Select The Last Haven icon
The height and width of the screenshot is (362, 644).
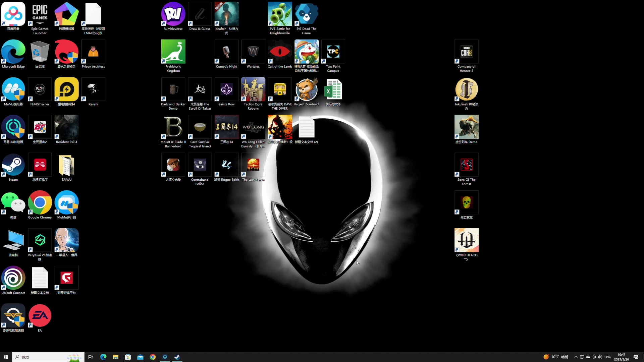click(x=253, y=167)
